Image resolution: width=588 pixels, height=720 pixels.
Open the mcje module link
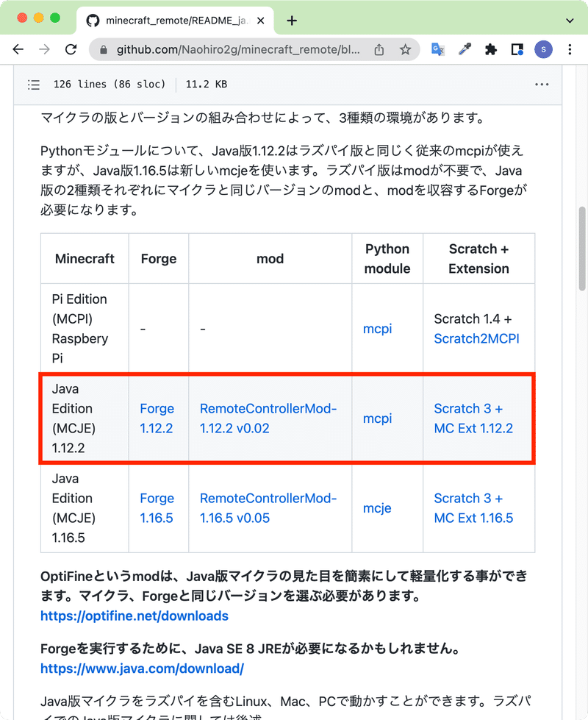pyautogui.click(x=377, y=508)
